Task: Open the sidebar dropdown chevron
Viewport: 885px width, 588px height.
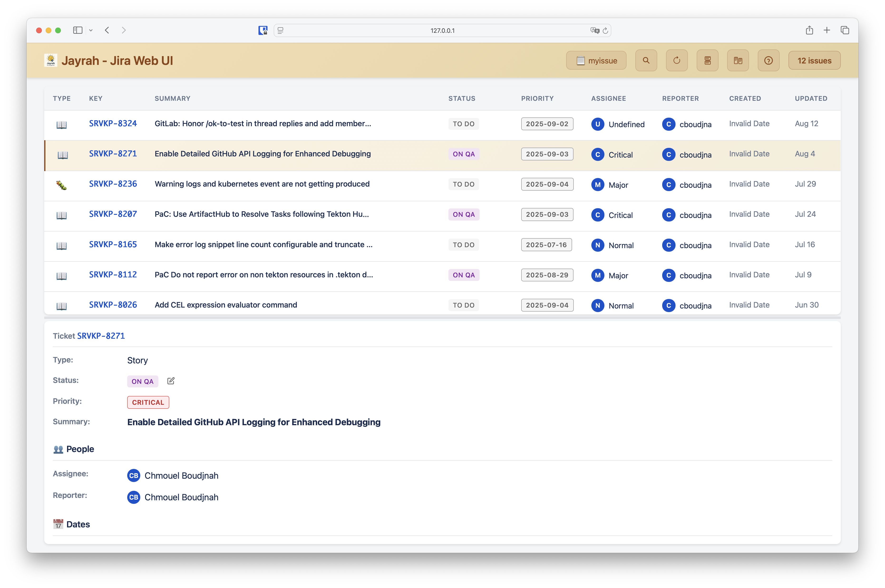Action: click(91, 30)
